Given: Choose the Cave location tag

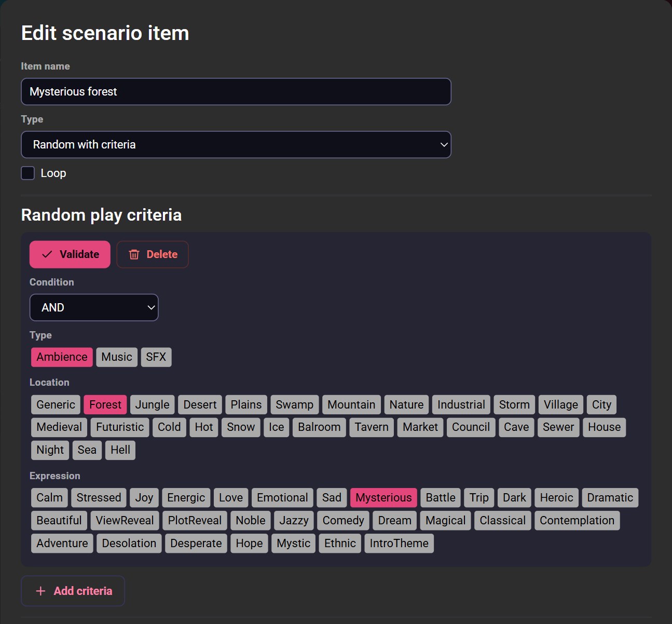Looking at the screenshot, I should pyautogui.click(x=516, y=427).
